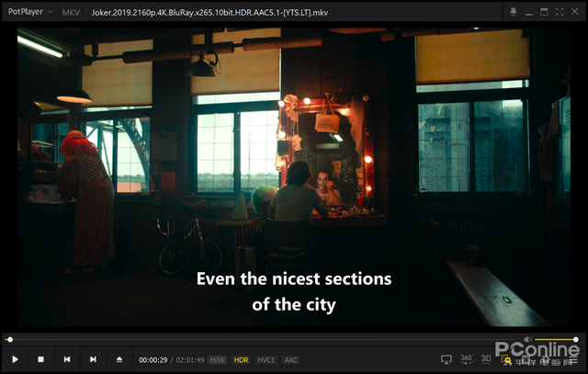
Task: Click the AAC audio codec badge
Action: [290, 360]
